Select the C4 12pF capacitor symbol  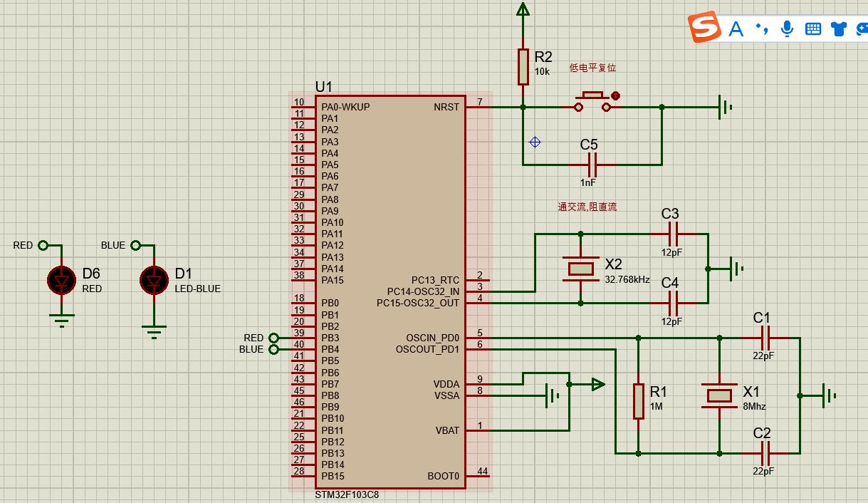673,303
